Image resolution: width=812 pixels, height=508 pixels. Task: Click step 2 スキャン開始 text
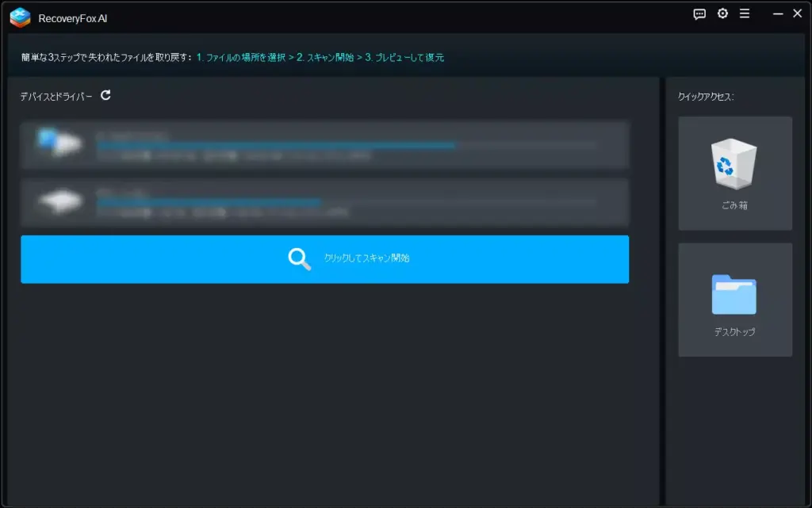(325, 57)
